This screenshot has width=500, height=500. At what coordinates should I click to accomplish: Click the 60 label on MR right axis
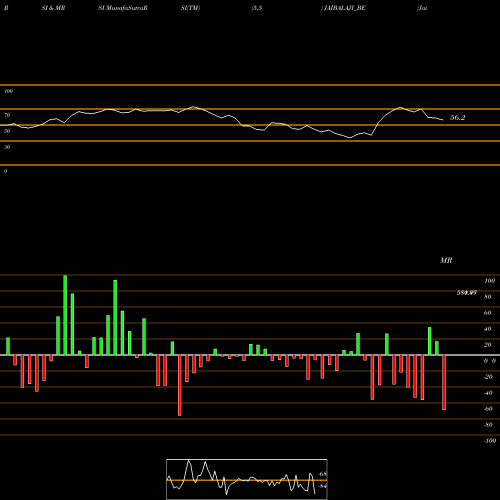(487, 313)
